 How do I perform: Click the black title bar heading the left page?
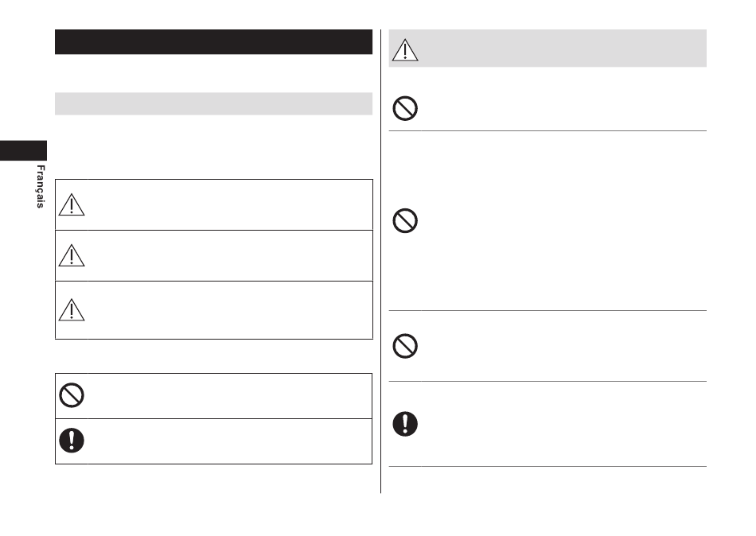click(213, 42)
